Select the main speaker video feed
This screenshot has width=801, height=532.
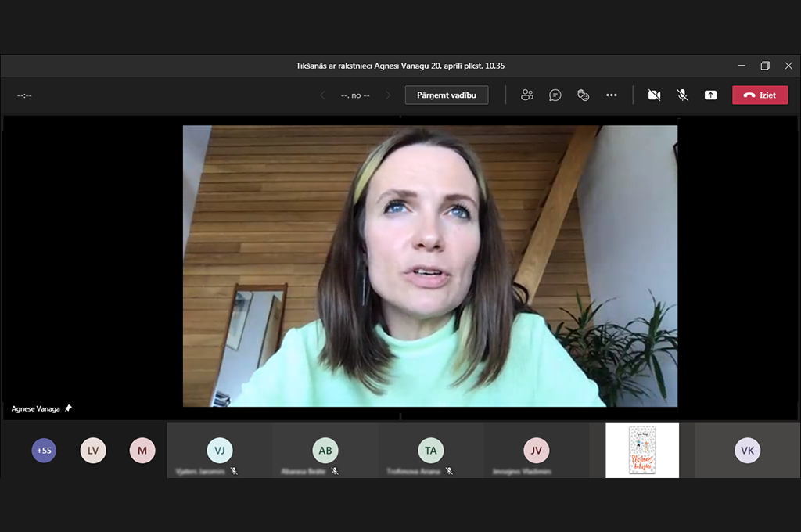coord(430,266)
